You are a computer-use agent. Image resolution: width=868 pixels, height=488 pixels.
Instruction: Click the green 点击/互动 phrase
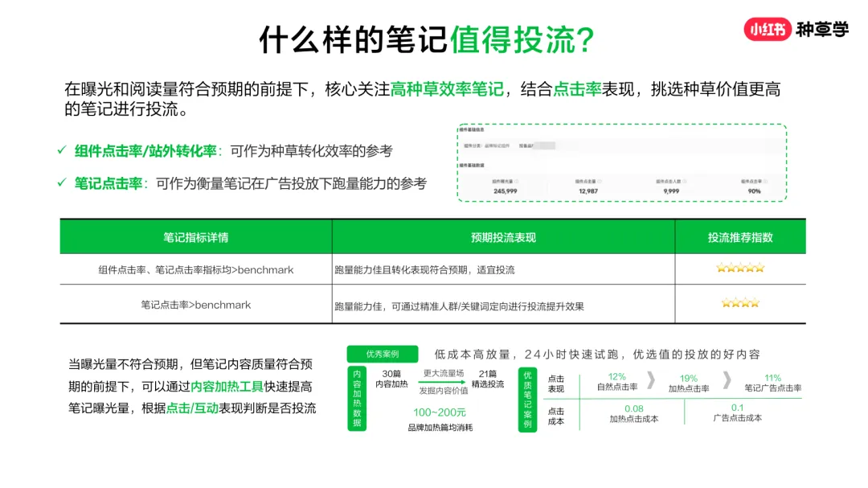tap(192, 408)
